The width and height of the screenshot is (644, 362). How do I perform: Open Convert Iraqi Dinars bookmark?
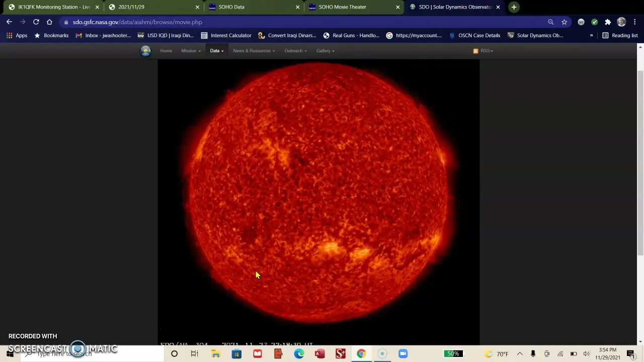pyautogui.click(x=287, y=36)
